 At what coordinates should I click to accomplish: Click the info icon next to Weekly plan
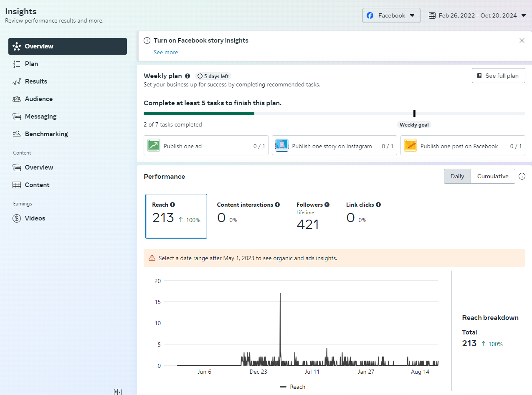(x=187, y=76)
